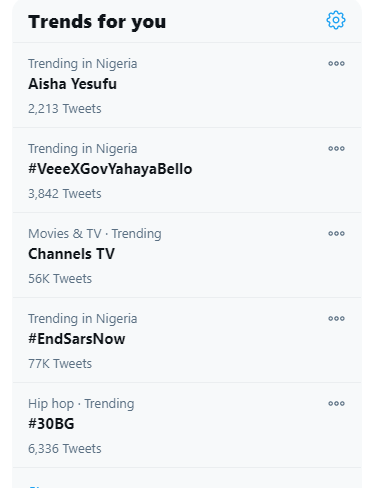Open the #EndSarsNow hashtag trend
This screenshot has width=376, height=488.
pyautogui.click(x=77, y=339)
